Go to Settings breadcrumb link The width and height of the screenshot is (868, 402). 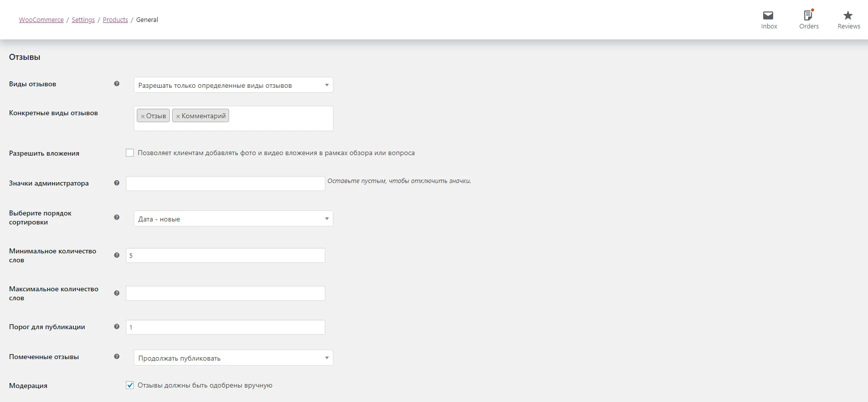pyautogui.click(x=83, y=20)
